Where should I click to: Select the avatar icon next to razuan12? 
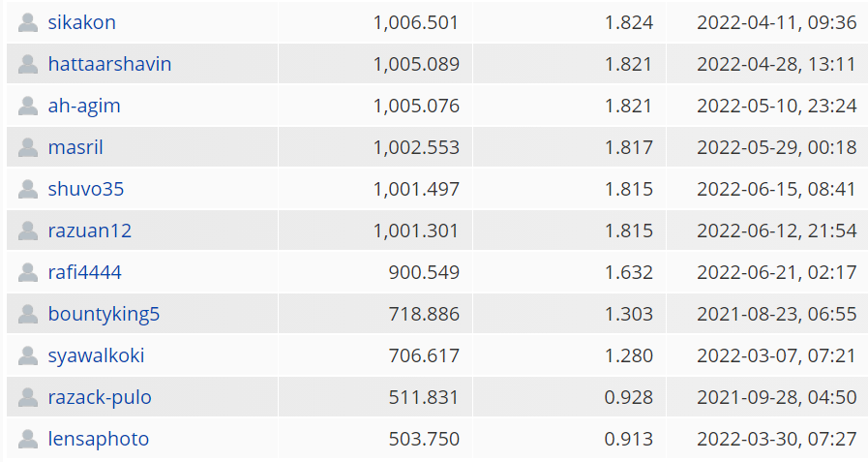click(x=28, y=231)
